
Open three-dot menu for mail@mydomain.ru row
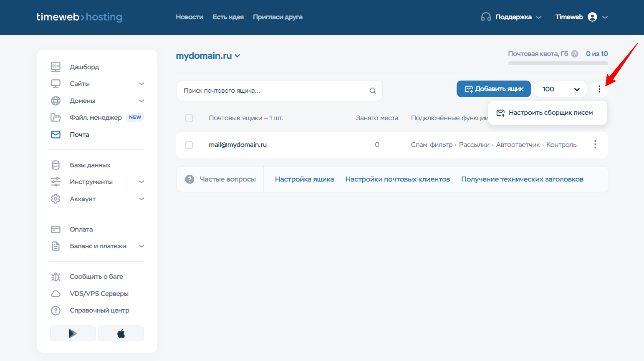pyautogui.click(x=595, y=144)
